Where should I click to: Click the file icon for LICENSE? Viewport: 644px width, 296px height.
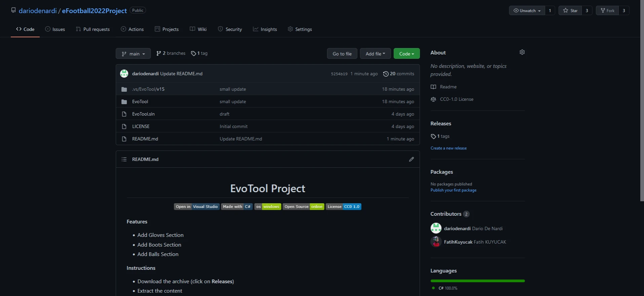(124, 127)
